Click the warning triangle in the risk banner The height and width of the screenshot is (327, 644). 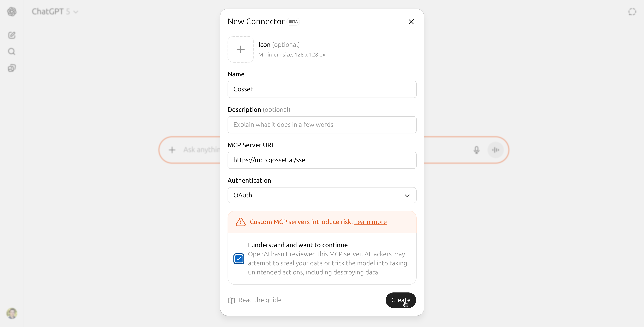point(240,222)
